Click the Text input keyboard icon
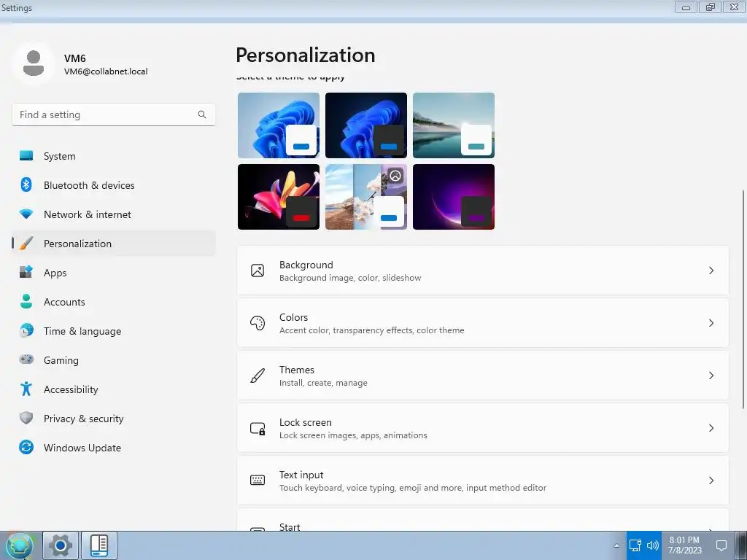 point(258,480)
